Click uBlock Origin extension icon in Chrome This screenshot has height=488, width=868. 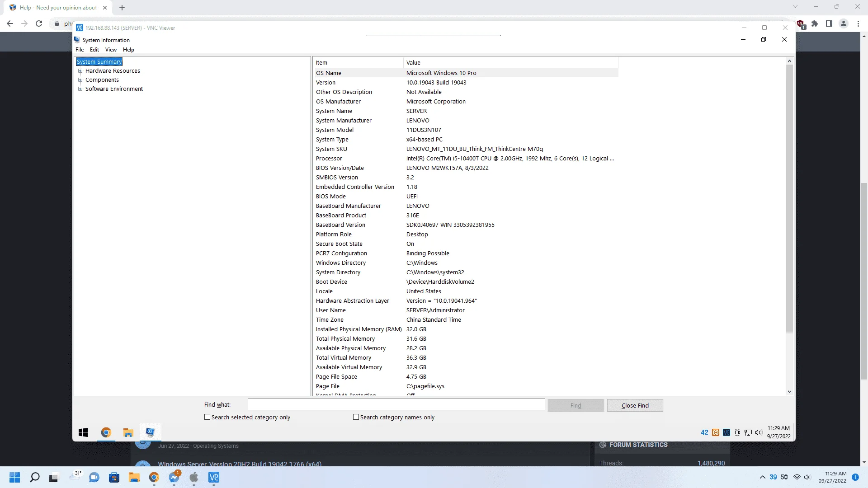(801, 24)
